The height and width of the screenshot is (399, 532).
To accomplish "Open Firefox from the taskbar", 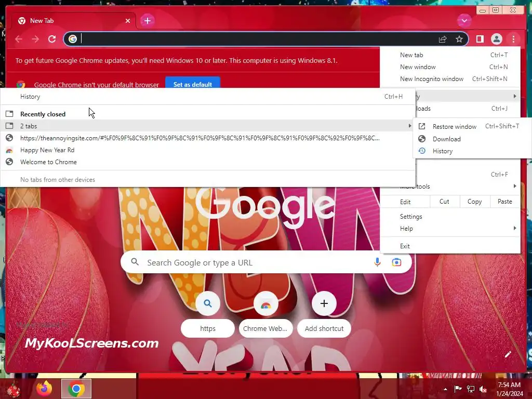I will (x=44, y=389).
